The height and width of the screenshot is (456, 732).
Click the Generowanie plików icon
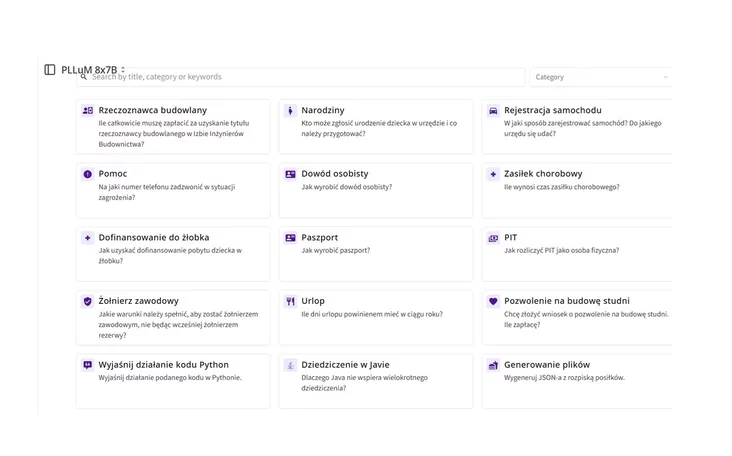click(x=493, y=365)
